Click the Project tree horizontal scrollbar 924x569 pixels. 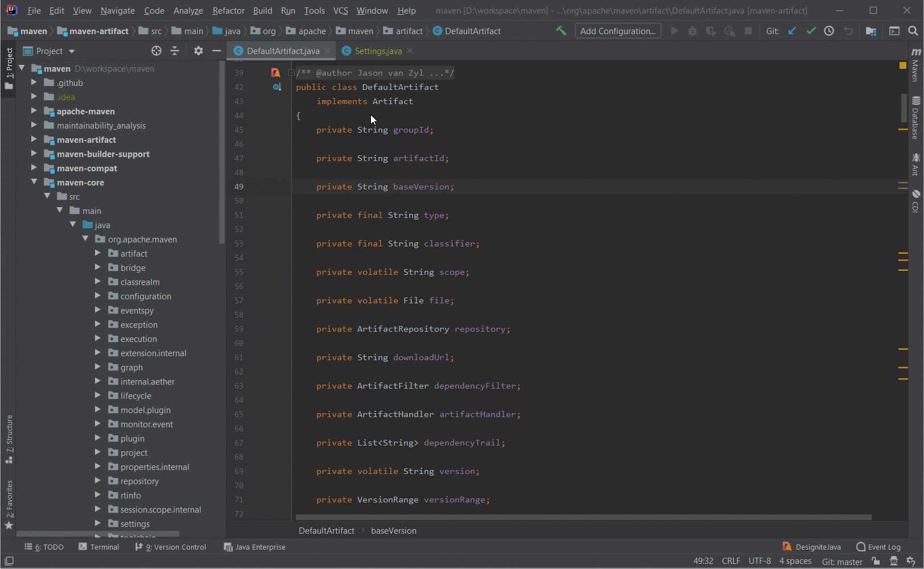[x=98, y=534]
